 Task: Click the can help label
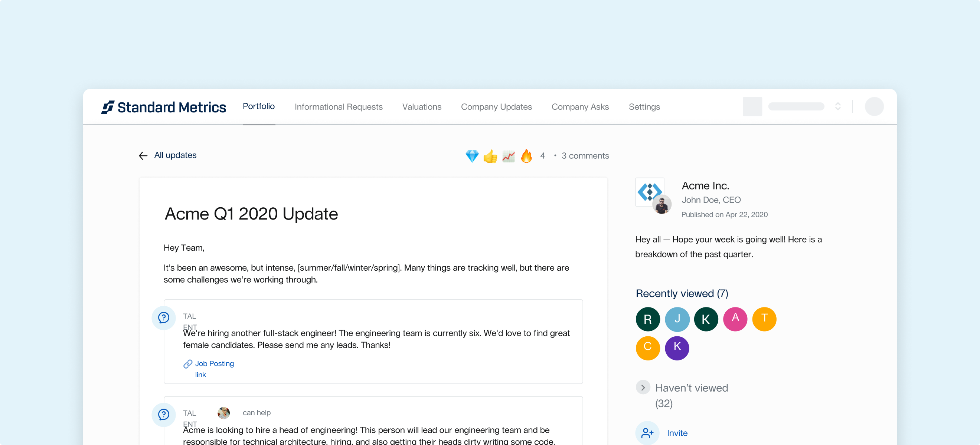point(257,413)
